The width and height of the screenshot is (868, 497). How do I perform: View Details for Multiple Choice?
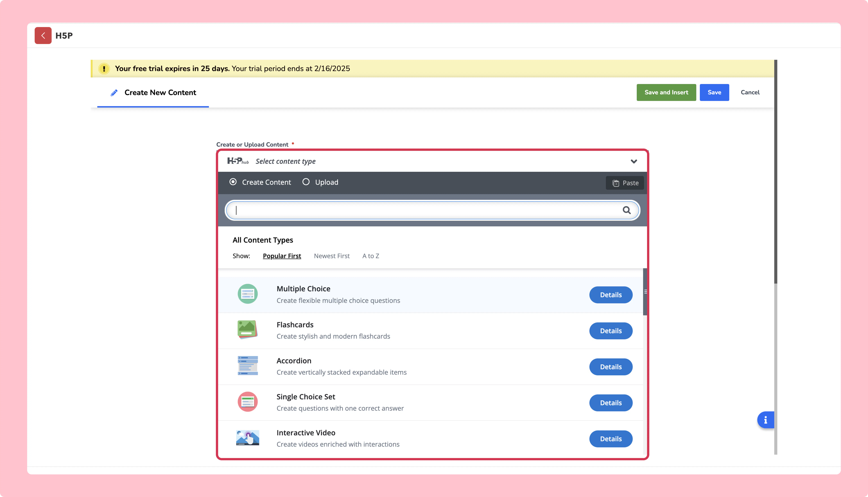pos(611,295)
